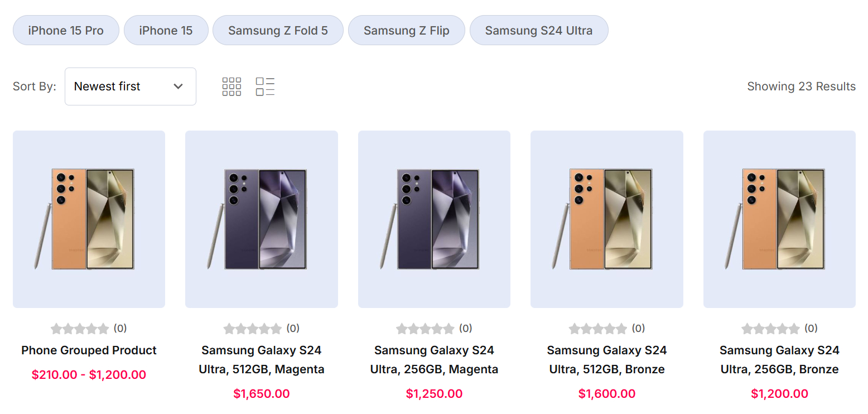Open the 512GB Magenta S24 Ultra thumbnail
The width and height of the screenshot is (868, 414).
pyautogui.click(x=261, y=219)
